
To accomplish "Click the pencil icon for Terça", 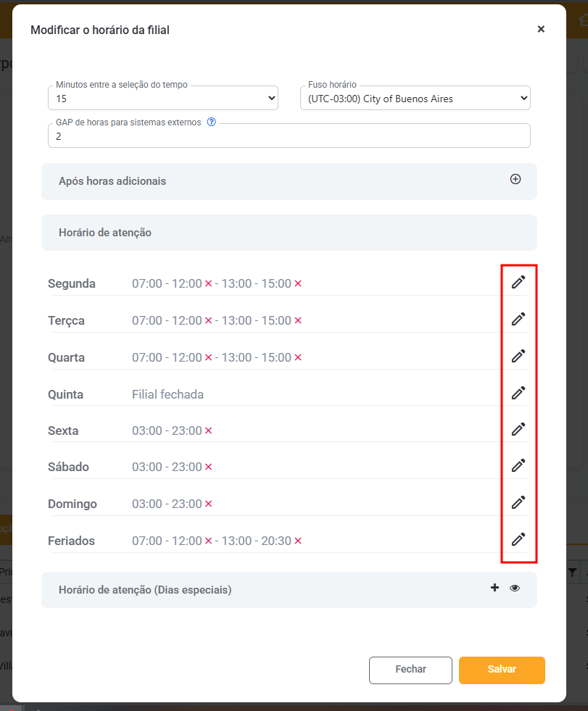I will tap(518, 319).
